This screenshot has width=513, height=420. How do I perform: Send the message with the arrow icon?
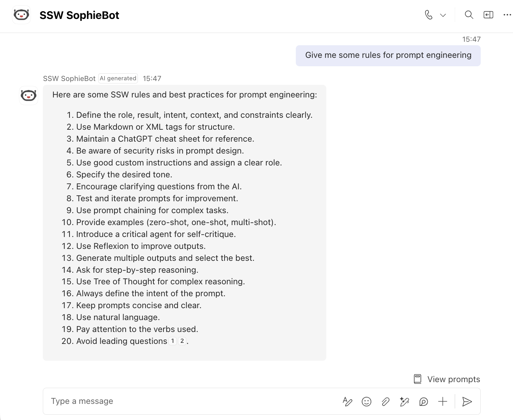(467, 401)
